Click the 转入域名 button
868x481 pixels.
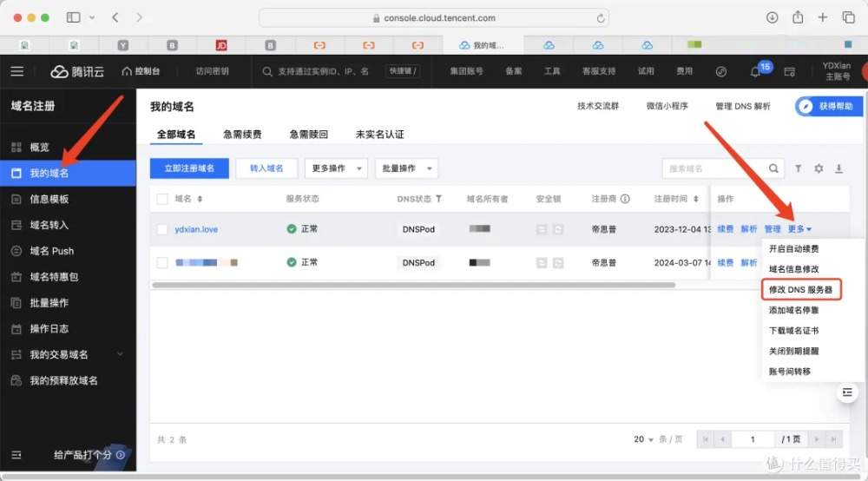tap(266, 168)
